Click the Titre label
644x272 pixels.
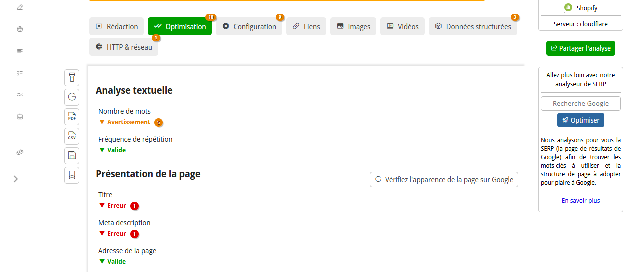pyautogui.click(x=105, y=195)
